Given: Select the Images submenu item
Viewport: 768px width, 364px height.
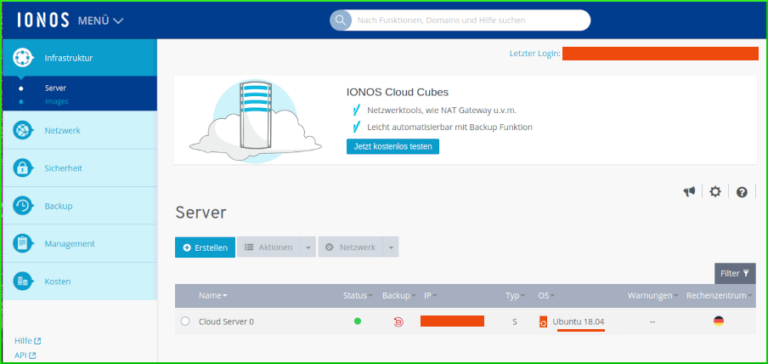Looking at the screenshot, I should [57, 101].
